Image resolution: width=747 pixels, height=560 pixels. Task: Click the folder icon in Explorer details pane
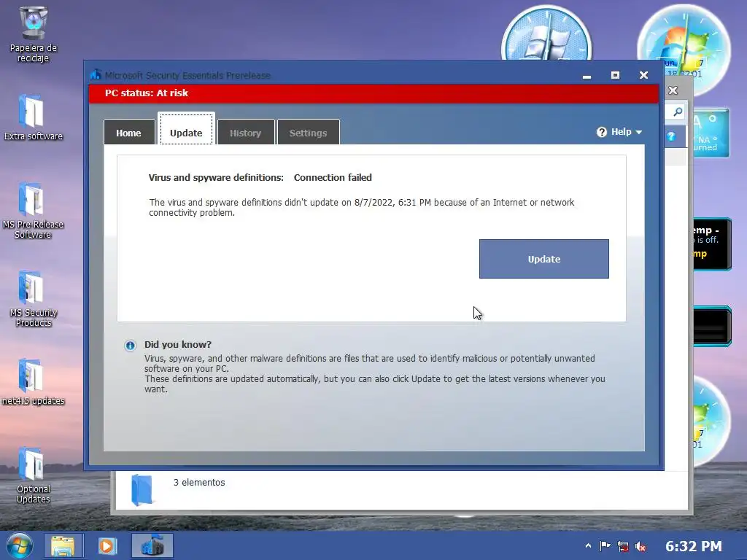[142, 489]
